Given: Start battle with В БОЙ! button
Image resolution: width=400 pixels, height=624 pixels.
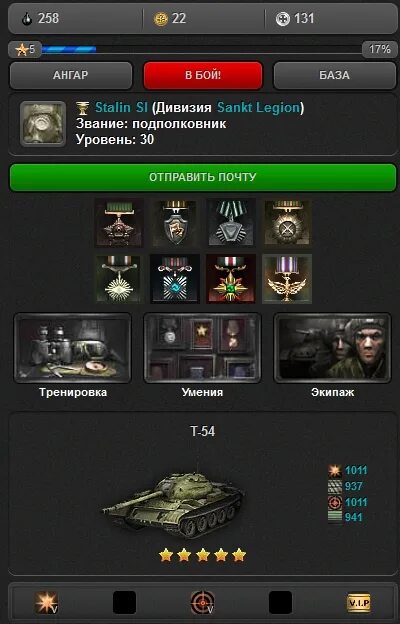Looking at the screenshot, I should [203, 75].
